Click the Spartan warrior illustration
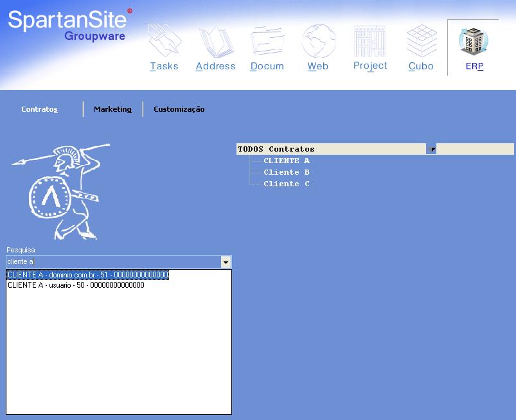Viewport: 516px width, 420px height. pyautogui.click(x=60, y=191)
